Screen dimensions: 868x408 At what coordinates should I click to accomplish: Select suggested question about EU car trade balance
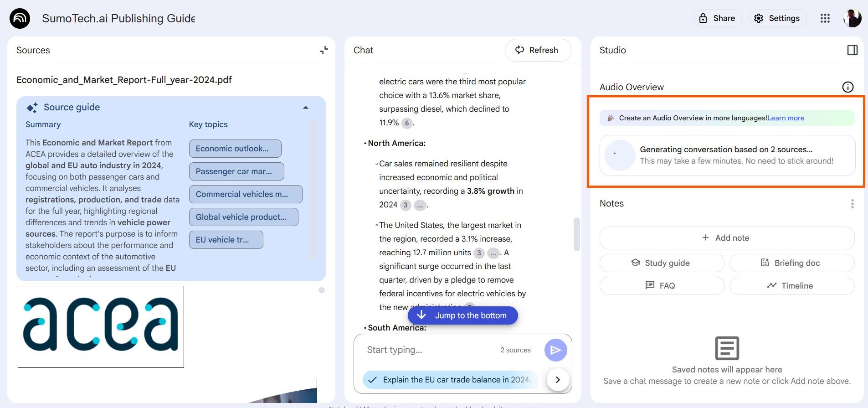pyautogui.click(x=450, y=380)
